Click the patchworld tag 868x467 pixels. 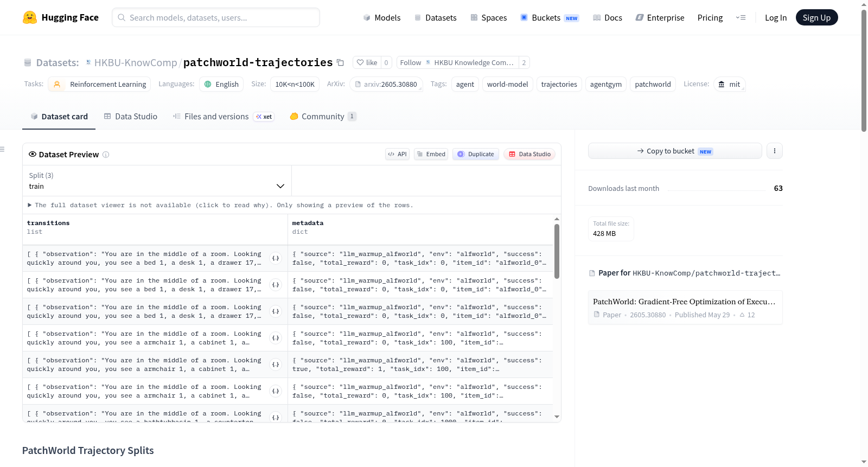point(653,84)
